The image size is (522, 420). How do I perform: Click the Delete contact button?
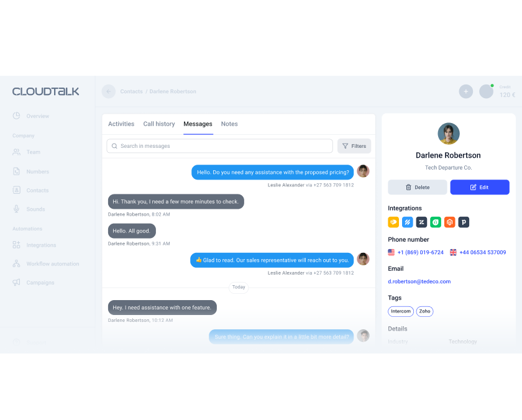point(417,188)
